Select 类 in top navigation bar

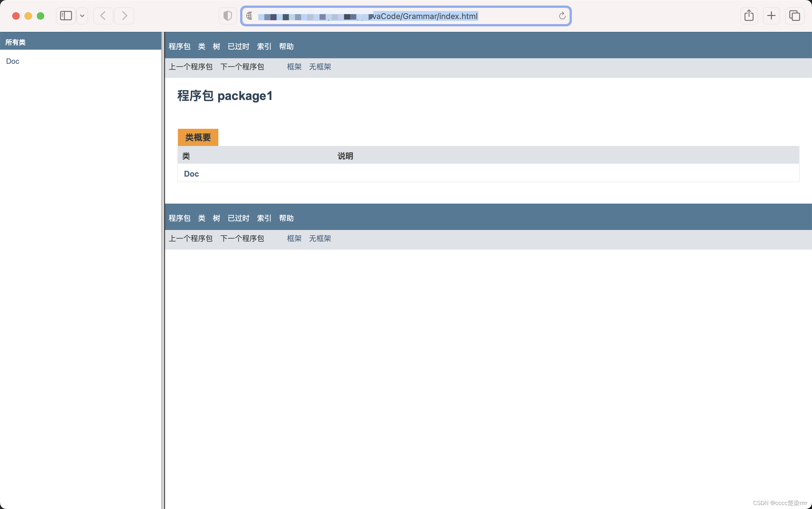pos(202,47)
